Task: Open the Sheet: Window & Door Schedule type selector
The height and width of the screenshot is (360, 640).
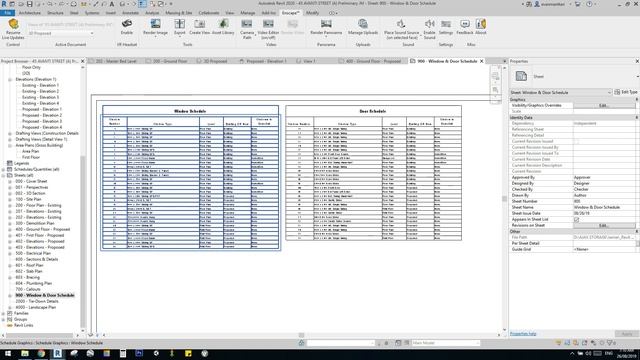Action: (x=561, y=92)
